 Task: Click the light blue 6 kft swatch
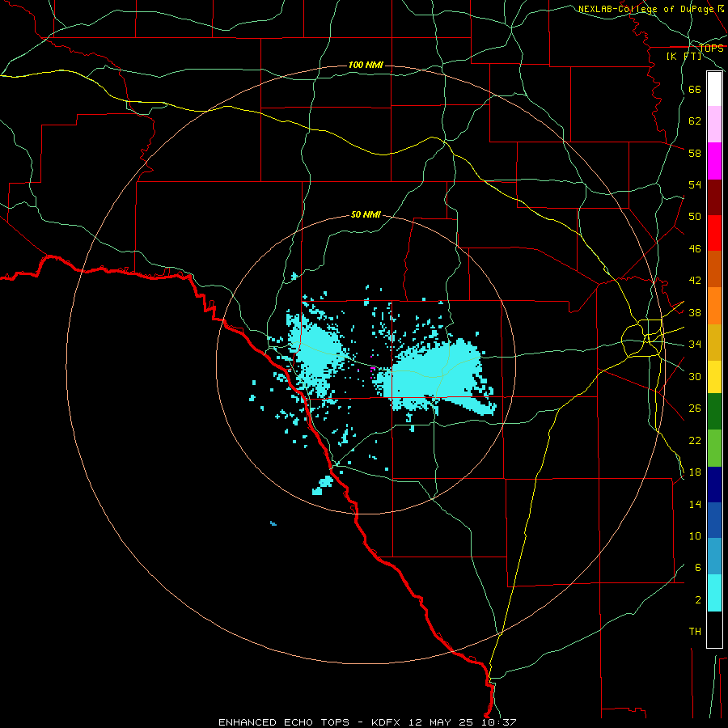click(714, 557)
